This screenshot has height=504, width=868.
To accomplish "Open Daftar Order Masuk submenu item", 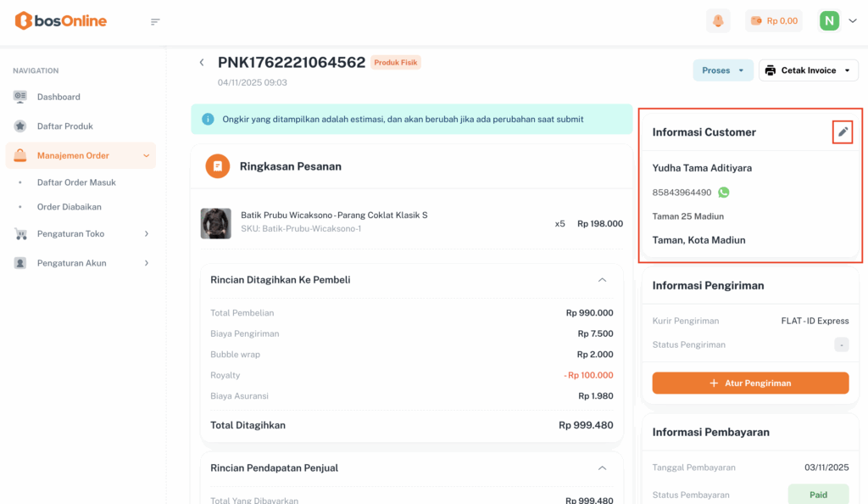I will coord(76,182).
